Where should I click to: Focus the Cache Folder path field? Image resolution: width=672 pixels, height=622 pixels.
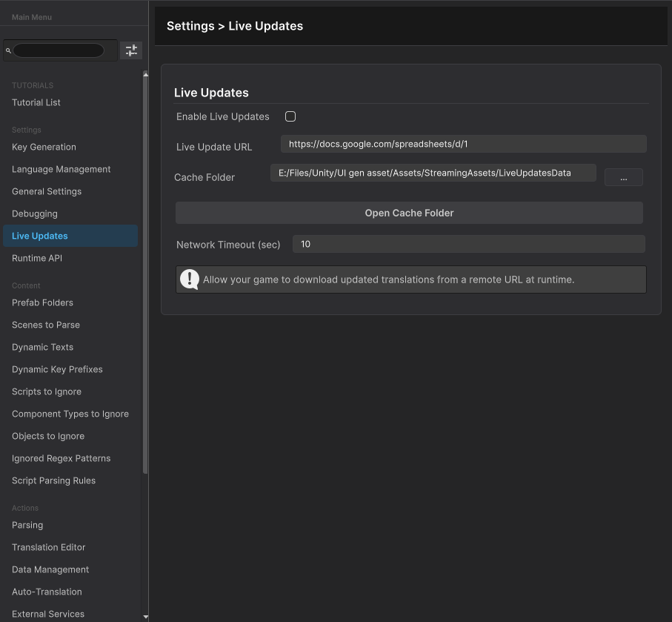pyautogui.click(x=433, y=173)
